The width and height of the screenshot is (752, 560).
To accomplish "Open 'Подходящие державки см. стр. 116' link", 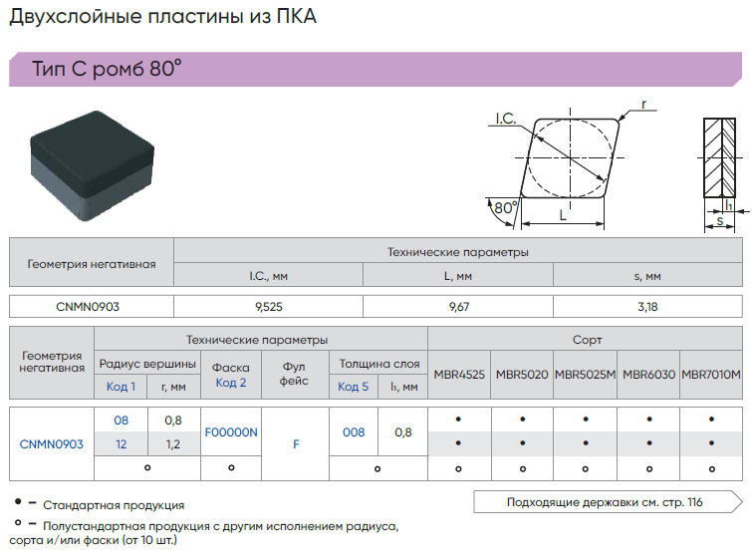I will (x=608, y=502).
